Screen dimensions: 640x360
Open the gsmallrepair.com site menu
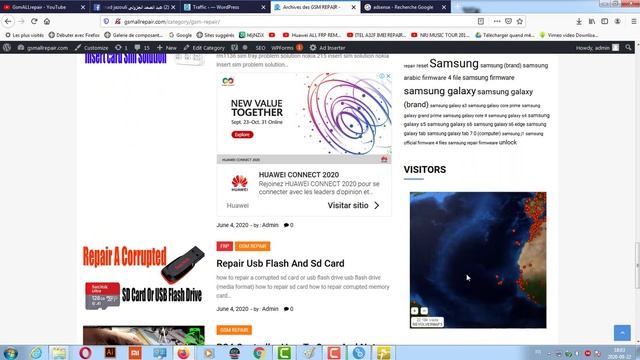coord(43,47)
